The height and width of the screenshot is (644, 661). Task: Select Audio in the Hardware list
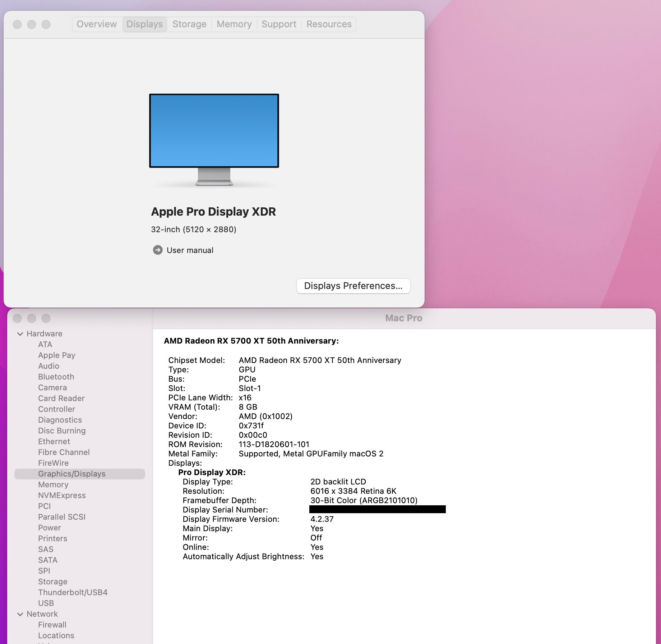point(49,366)
